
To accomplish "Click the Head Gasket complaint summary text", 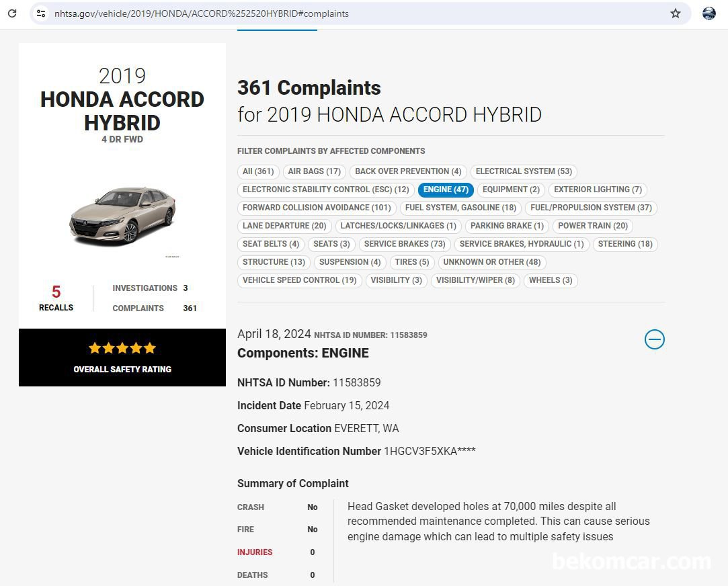I will [499, 521].
